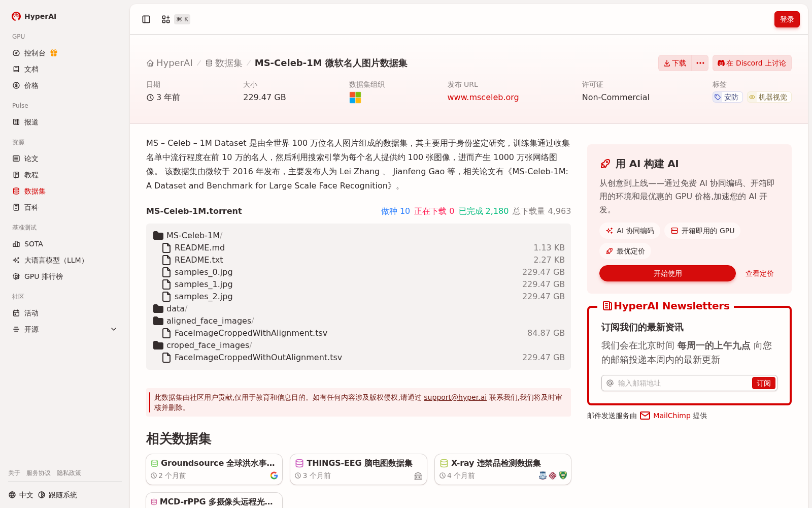Open 隐私政策 privacy link
Screen dimensions: 812x508
(x=69, y=473)
